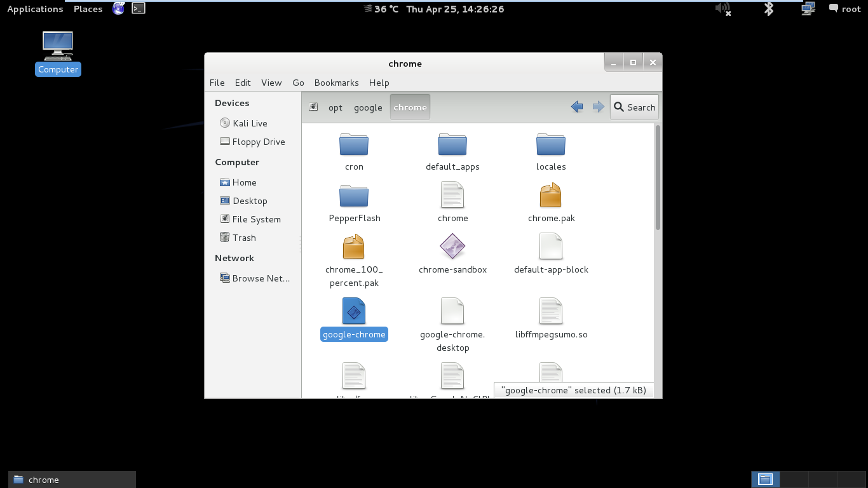868x488 pixels.
Task: Select chrome_100_percent.pak package icon
Action: pos(354,247)
